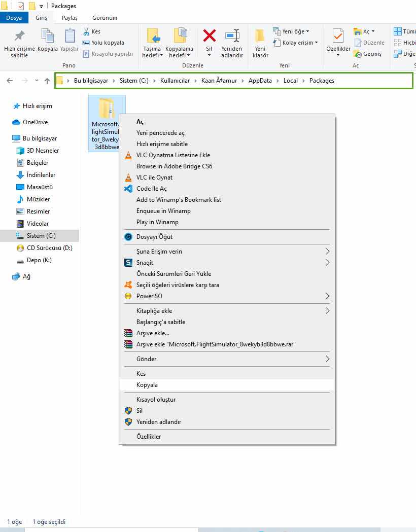This screenshot has width=416, height=532.
Task: Click the Pin to Quick Access (Hızlı erişime sabitle) icon
Action: pos(19,37)
